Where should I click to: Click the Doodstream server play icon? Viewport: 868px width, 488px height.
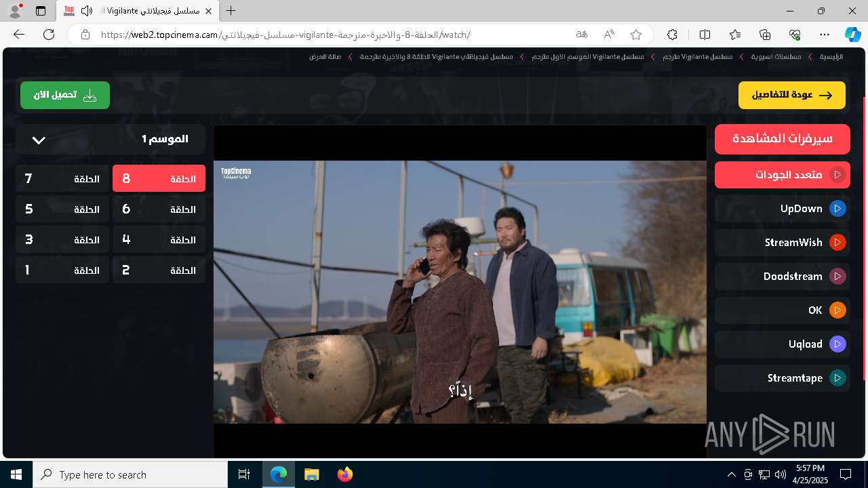pos(837,277)
